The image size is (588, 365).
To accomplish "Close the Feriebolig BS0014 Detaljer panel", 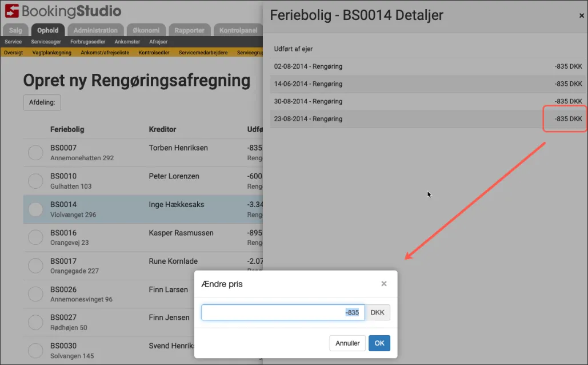I will pos(581,16).
